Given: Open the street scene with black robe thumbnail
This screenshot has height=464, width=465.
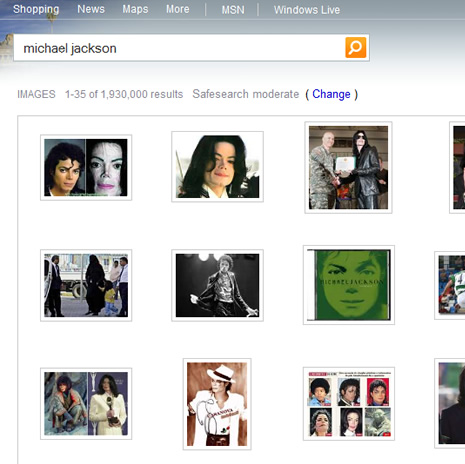Looking at the screenshot, I should click(x=86, y=285).
